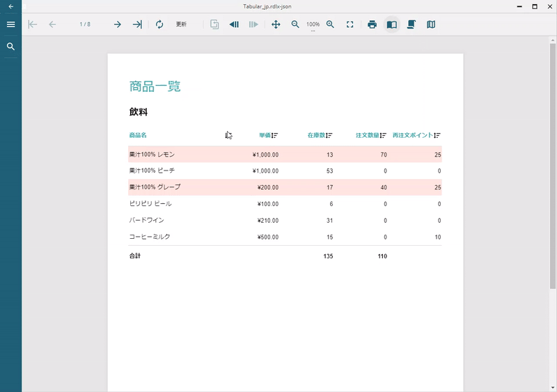
Task: Click the history forward icon
Action: point(253,24)
